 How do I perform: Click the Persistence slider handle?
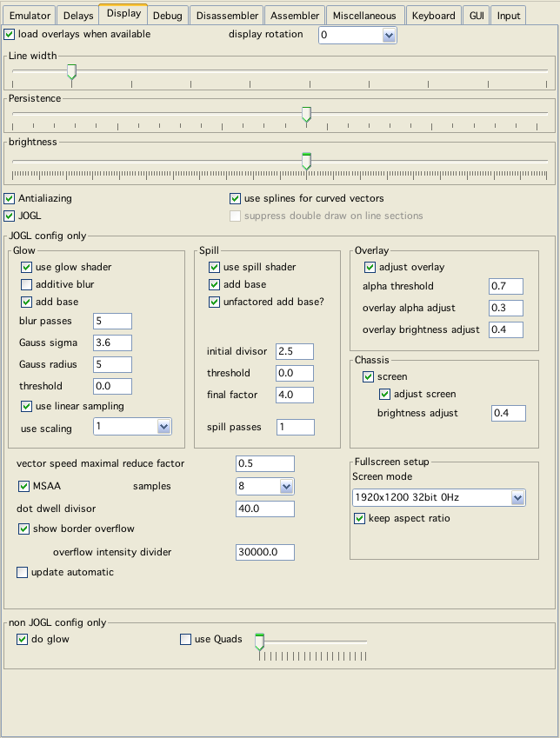coord(306,114)
